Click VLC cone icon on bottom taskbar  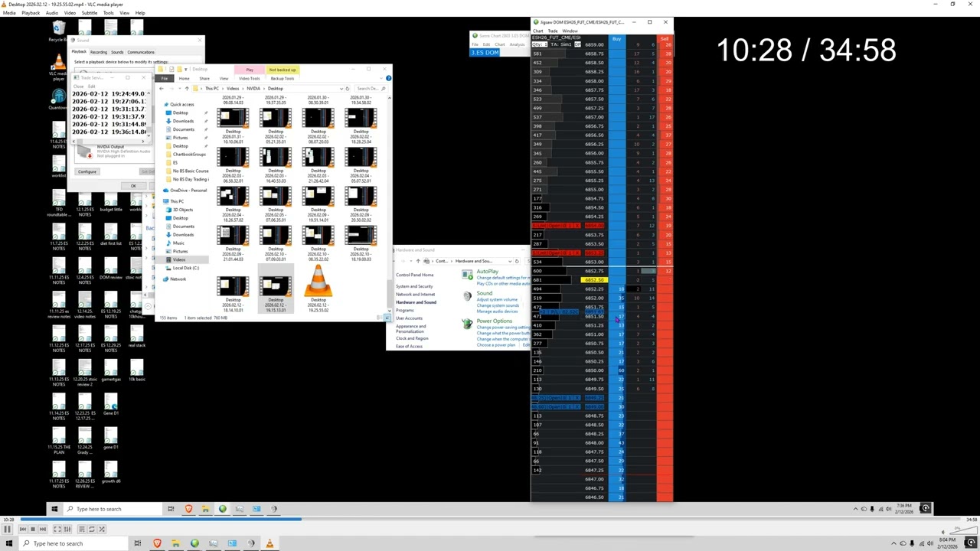coord(269,543)
